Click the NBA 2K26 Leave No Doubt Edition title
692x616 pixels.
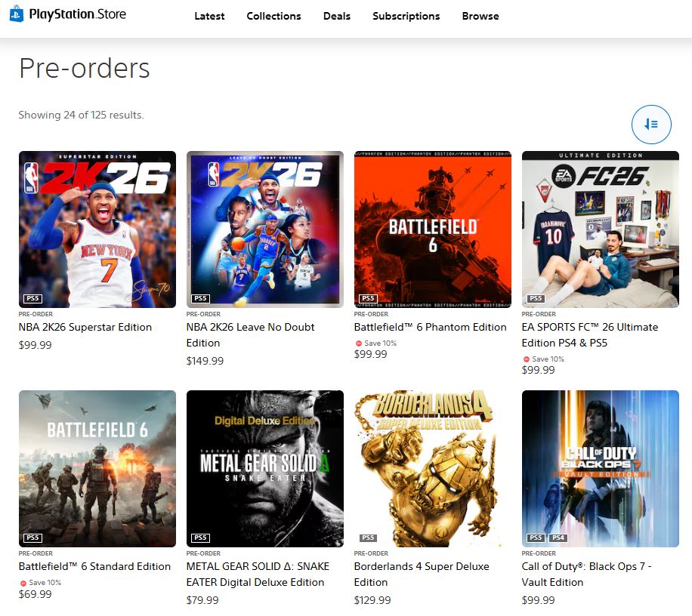coord(250,335)
